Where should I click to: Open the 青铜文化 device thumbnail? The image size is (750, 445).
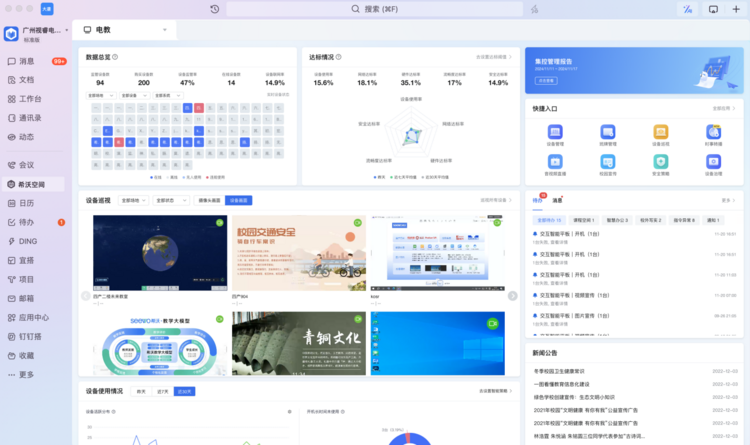pyautogui.click(x=299, y=343)
